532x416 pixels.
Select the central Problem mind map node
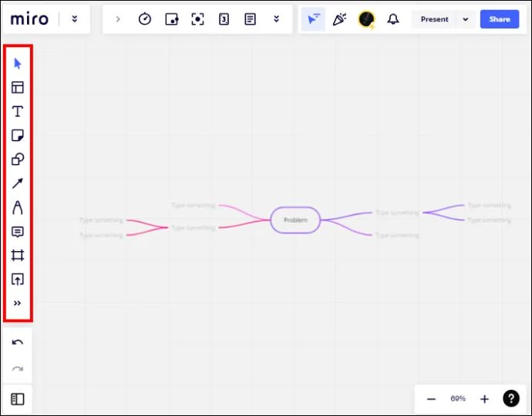tap(295, 220)
